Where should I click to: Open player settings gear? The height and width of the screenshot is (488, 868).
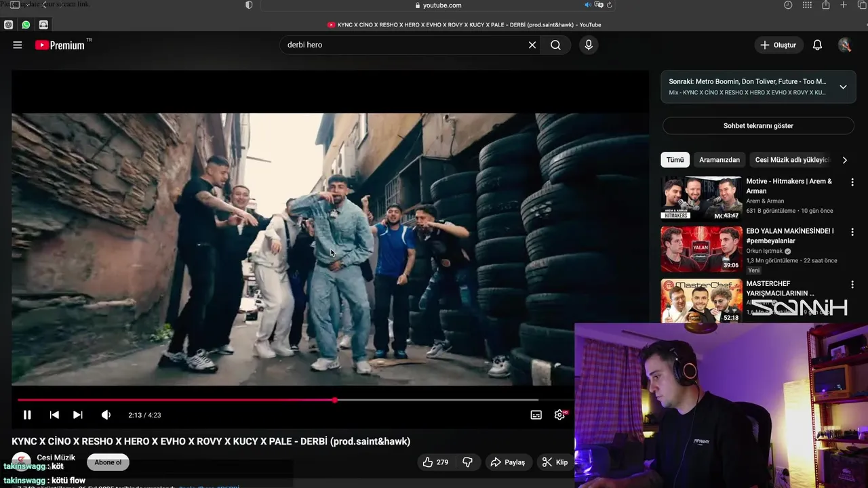[559, 415]
